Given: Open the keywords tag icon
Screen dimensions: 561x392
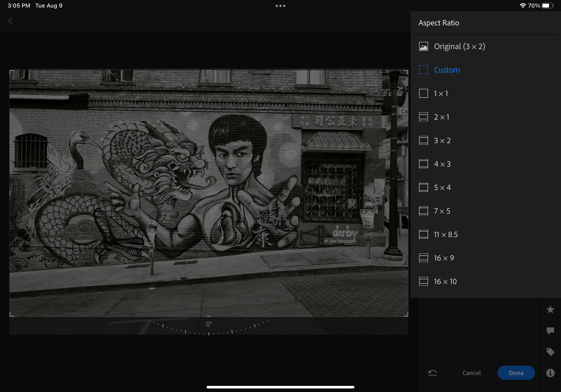Looking at the screenshot, I should pos(550,352).
